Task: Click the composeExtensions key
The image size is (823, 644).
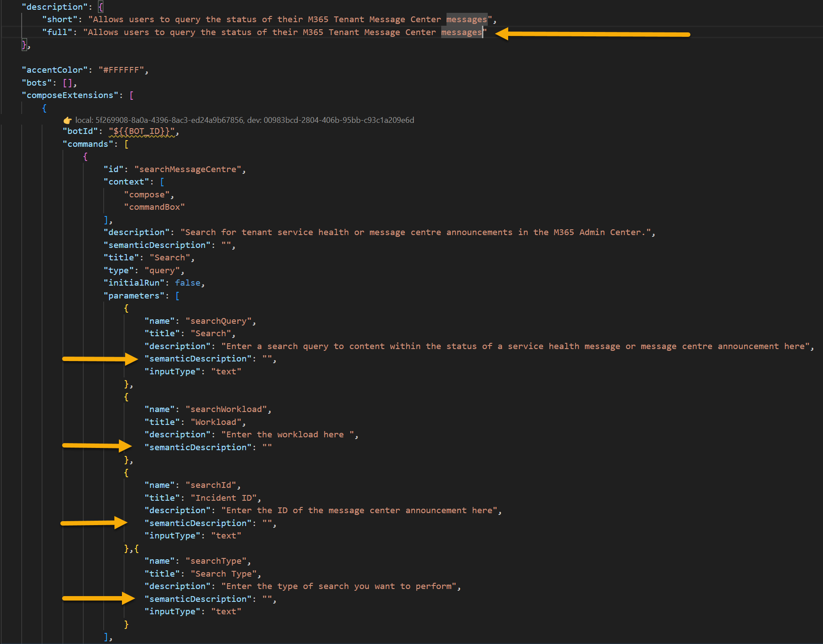Action: [70, 95]
